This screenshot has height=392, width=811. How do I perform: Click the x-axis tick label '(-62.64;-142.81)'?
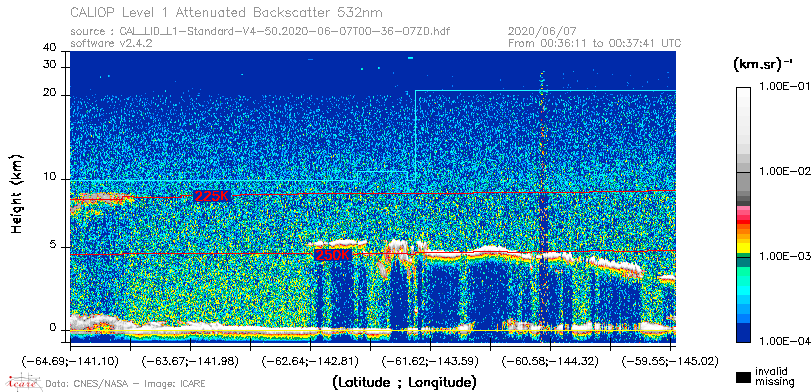(x=310, y=361)
